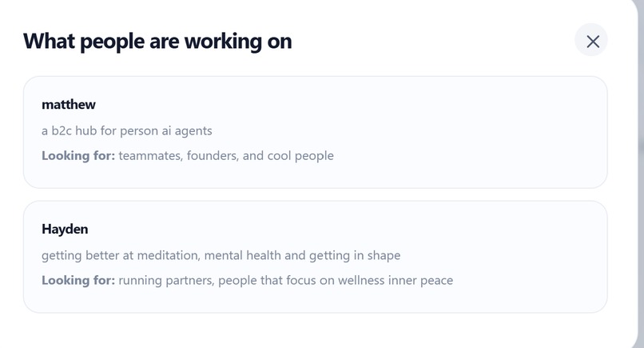The height and width of the screenshot is (348, 644).
Task: Select the name Hayden
Action: pos(65,229)
